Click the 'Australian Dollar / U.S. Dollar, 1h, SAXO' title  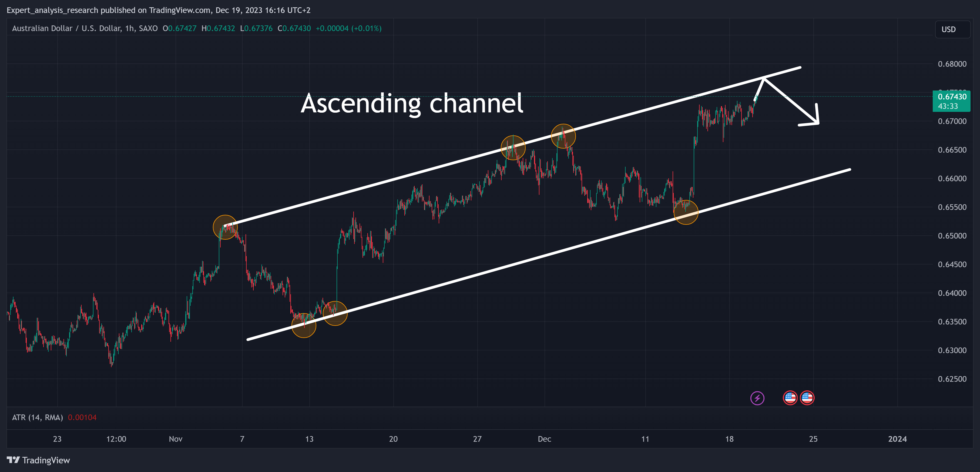click(x=85, y=28)
